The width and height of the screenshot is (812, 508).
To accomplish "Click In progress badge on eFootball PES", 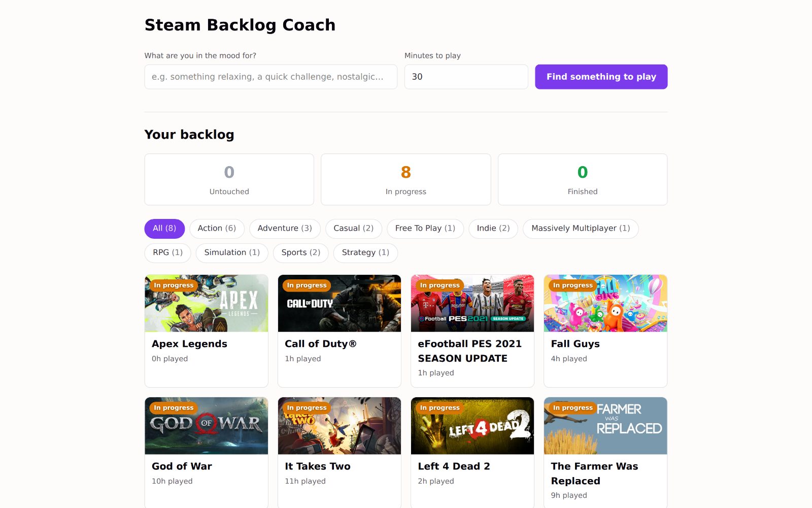I will (439, 285).
